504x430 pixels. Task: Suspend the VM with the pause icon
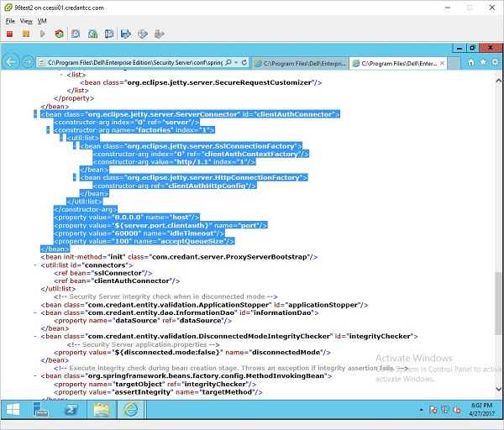click(26, 34)
